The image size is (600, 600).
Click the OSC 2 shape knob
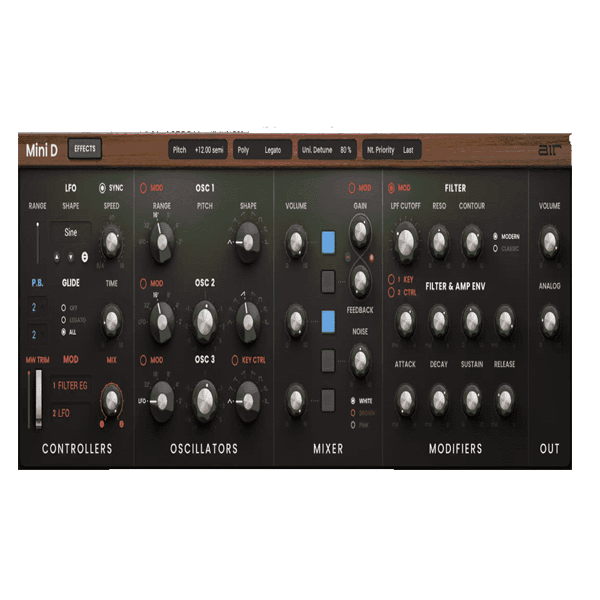click(x=248, y=322)
